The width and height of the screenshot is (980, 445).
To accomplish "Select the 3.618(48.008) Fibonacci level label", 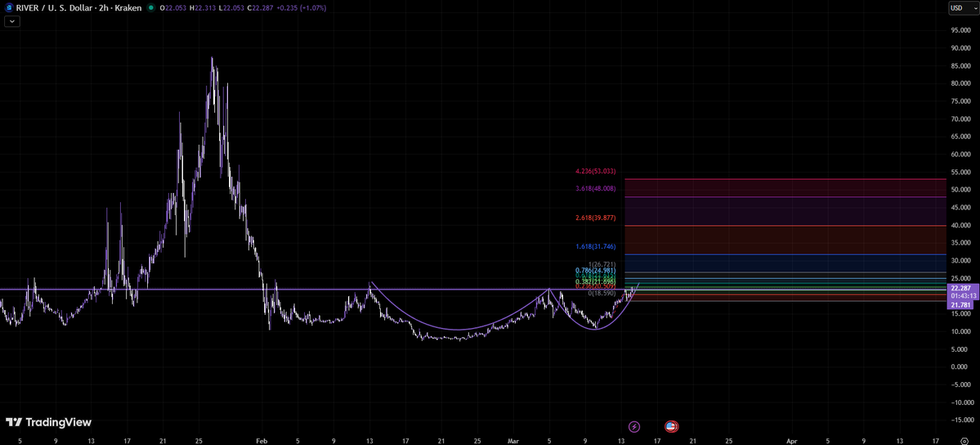I will (596, 188).
